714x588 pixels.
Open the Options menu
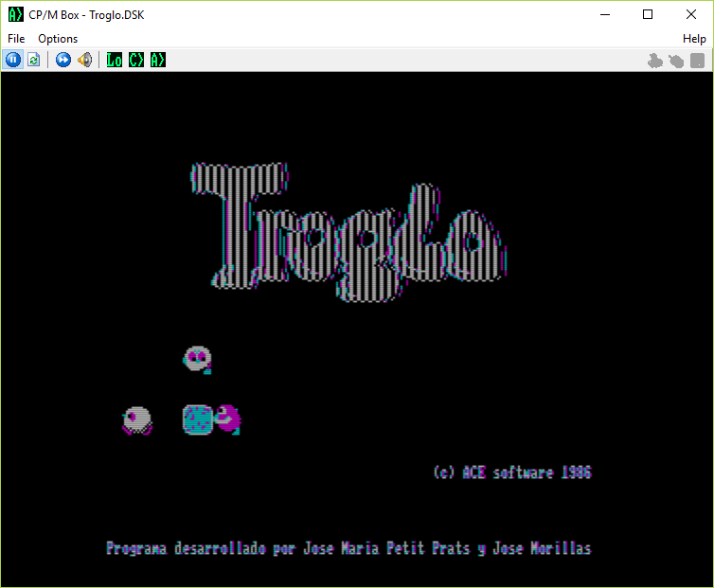[58, 39]
